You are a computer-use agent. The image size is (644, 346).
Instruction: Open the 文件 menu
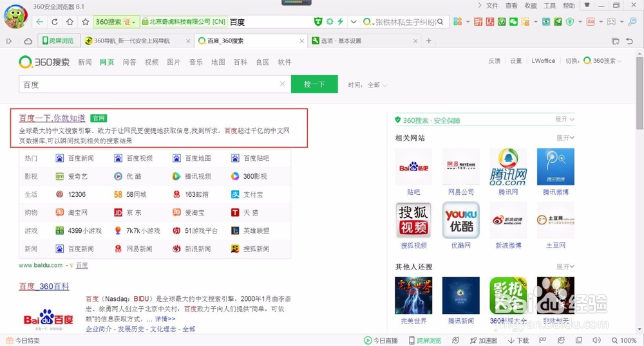(x=492, y=6)
